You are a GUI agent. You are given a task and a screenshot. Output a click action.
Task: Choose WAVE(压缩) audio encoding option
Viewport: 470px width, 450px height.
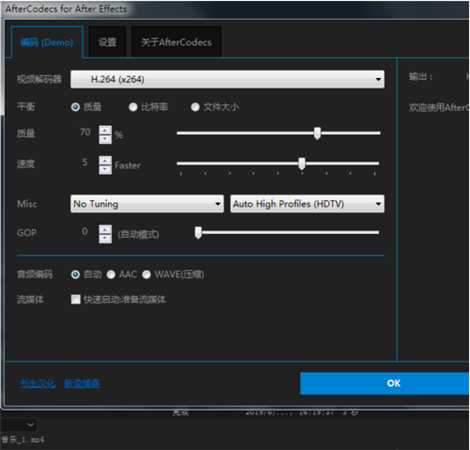pyautogui.click(x=146, y=274)
